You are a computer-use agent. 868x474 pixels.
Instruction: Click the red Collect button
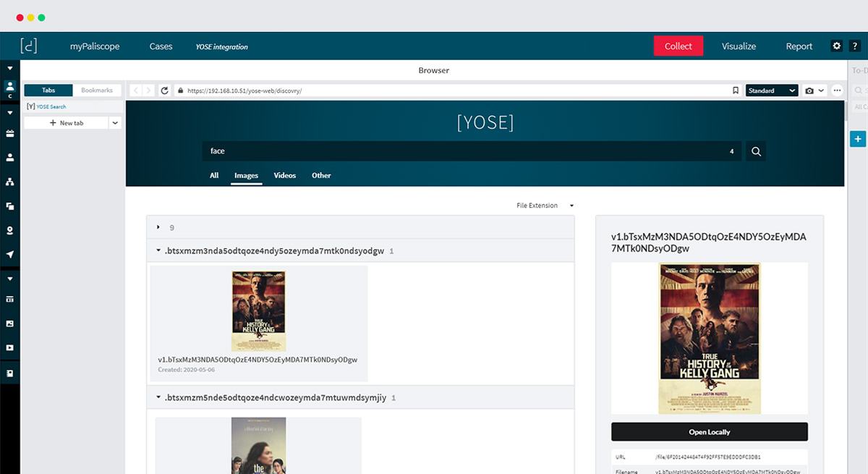tap(678, 46)
